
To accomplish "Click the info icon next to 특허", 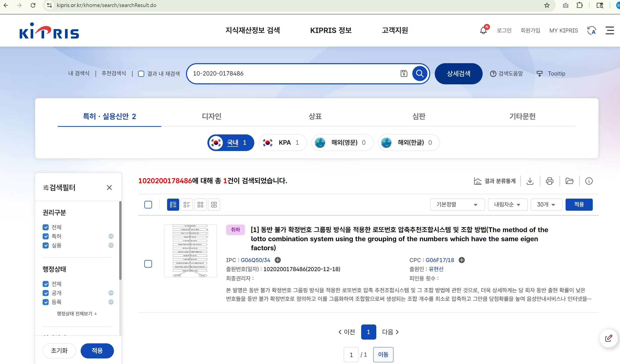I will pos(111,236).
